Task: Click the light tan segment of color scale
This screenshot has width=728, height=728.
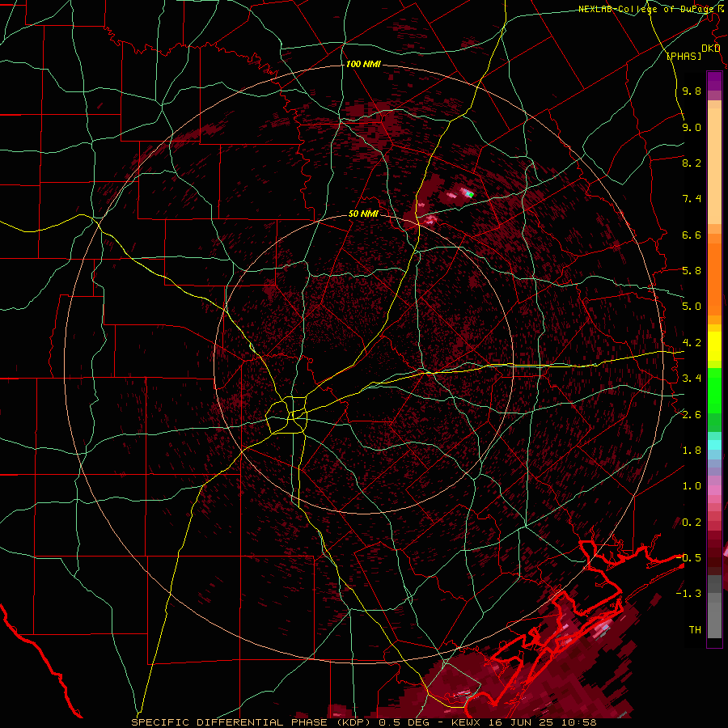Action: [x=714, y=167]
